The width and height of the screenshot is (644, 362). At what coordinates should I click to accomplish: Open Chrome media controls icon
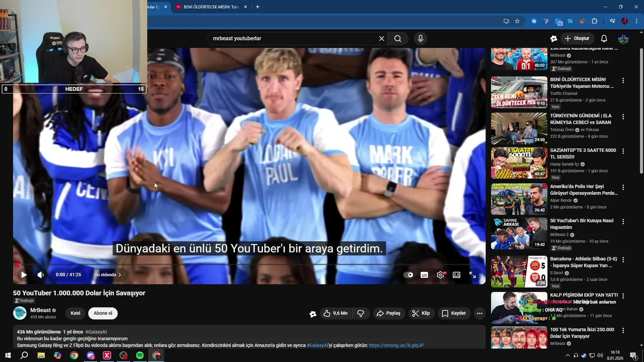pyautogui.click(x=612, y=21)
